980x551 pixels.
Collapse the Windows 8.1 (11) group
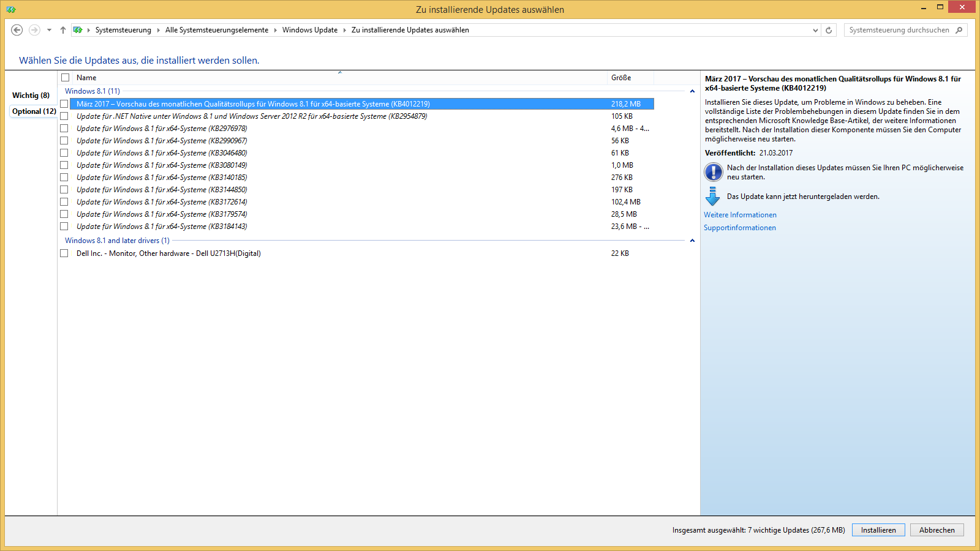692,91
